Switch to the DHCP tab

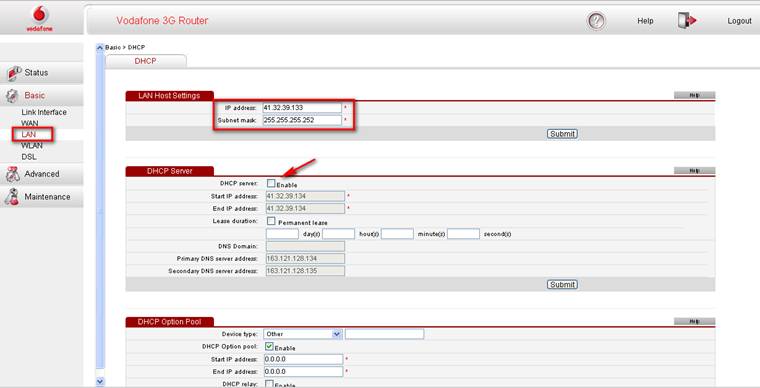point(145,61)
